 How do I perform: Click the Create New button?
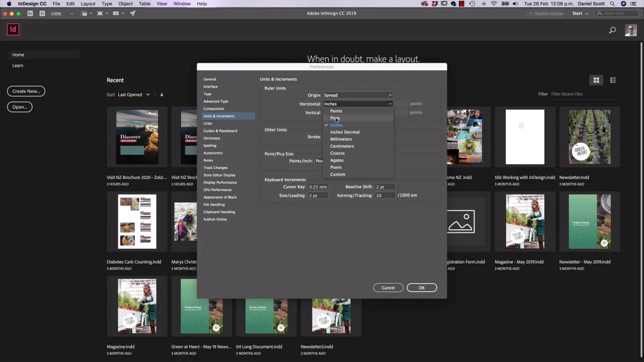[26, 91]
